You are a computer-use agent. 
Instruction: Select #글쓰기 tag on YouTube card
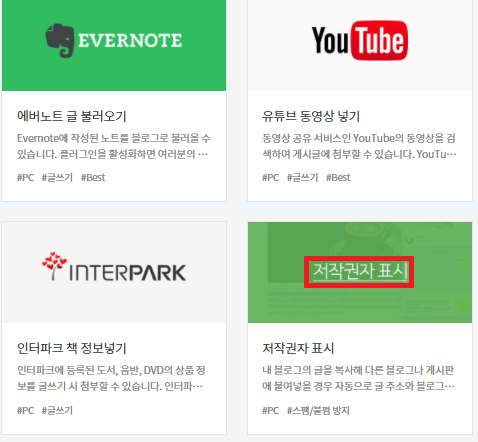point(303,177)
